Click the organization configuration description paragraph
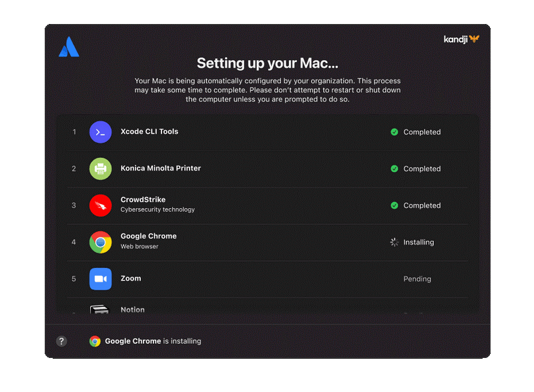Viewport: 534px width, 392px height. tap(268, 90)
